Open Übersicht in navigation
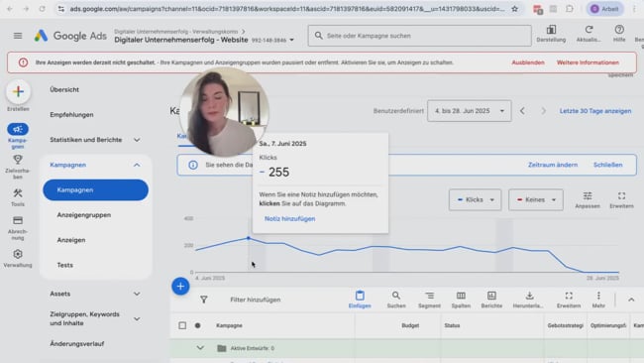 click(x=64, y=89)
